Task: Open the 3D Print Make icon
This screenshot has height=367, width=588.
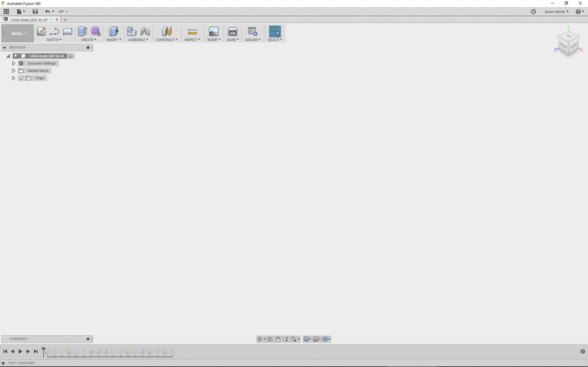Action: click(233, 31)
